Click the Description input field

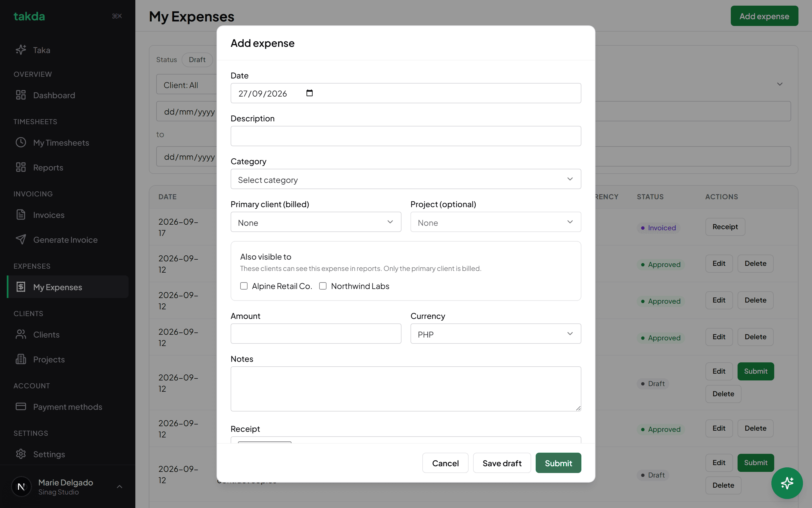click(x=406, y=136)
